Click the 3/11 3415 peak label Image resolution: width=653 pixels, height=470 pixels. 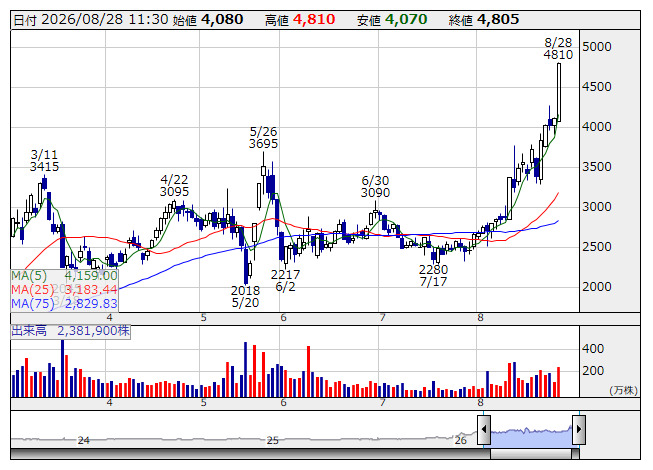[x=44, y=161]
